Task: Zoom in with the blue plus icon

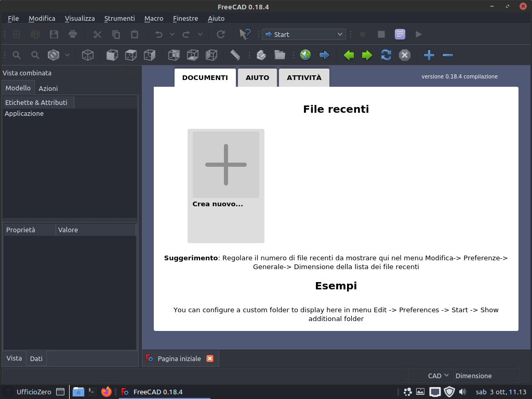Action: 429,55
